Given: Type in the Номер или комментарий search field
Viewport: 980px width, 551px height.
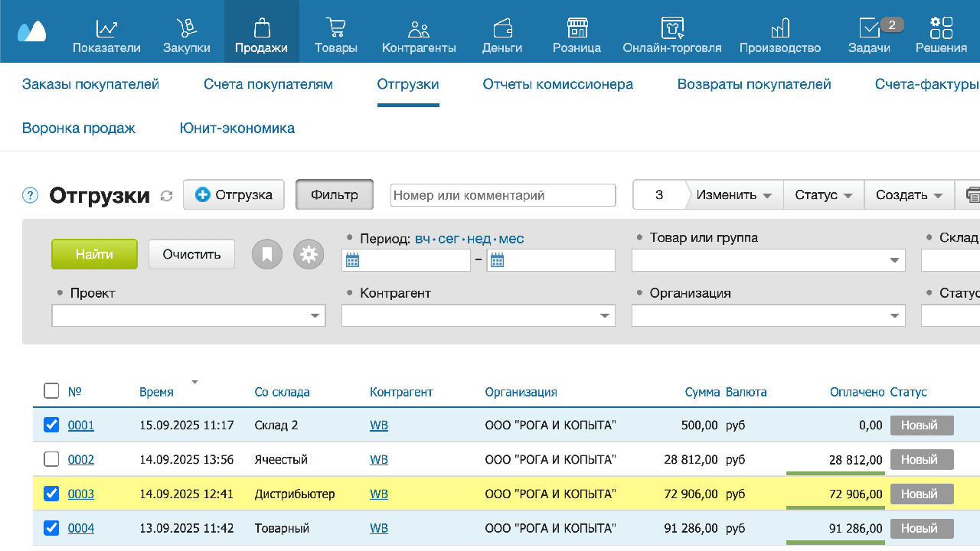Looking at the screenshot, I should (x=502, y=195).
